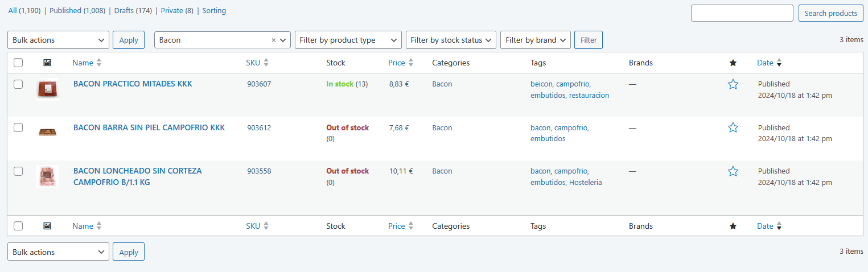Check the box for BACON PRACTICO MITADES KKK
This screenshot has height=272, width=868.
click(x=18, y=84)
